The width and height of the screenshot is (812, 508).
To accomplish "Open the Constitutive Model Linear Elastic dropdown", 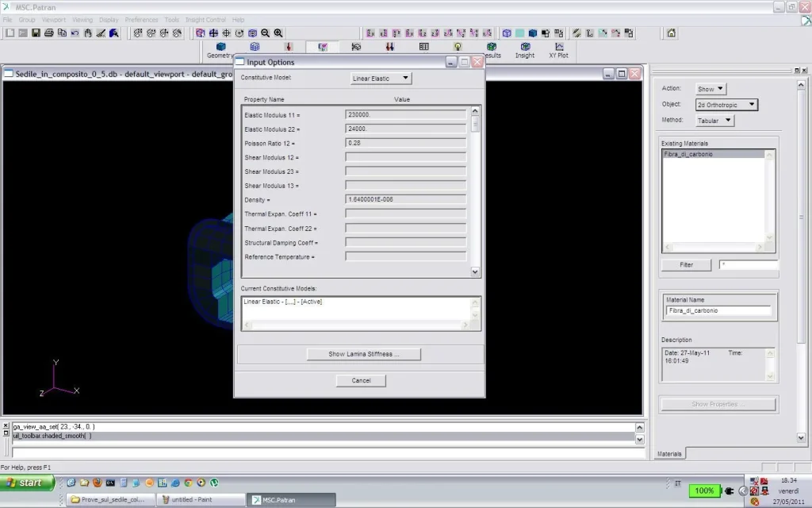I will point(381,79).
